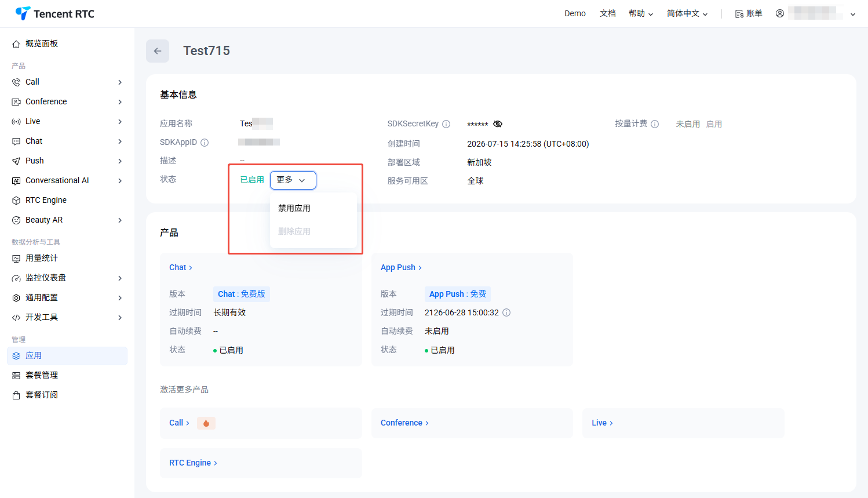Click the Conversational AI icon in sidebar
The image size is (868, 498).
click(x=16, y=181)
